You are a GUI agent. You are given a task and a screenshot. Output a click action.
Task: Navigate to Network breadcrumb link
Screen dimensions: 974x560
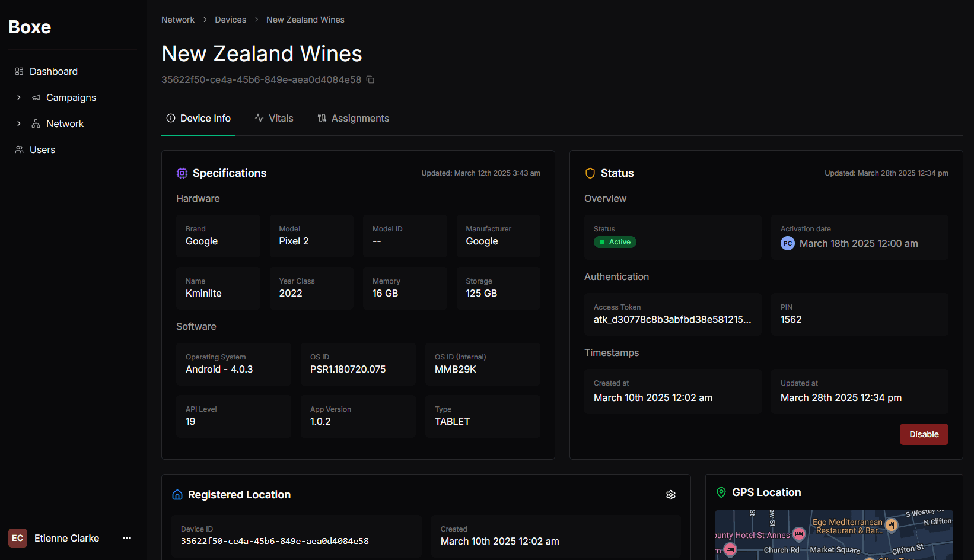(178, 20)
